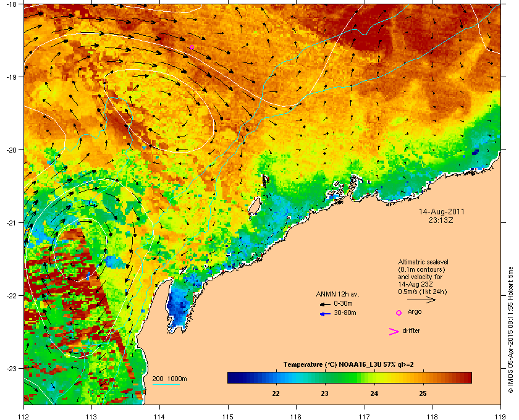Image resolution: width=519 pixels, height=420 pixels.
Task: Click the black 0-30m arrow legend symbol
Action: pyautogui.click(x=325, y=304)
